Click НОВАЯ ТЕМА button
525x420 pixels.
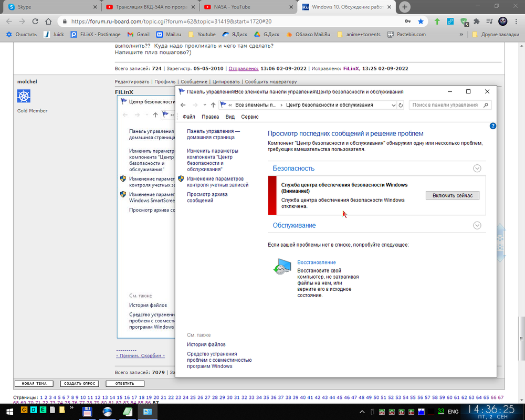[34, 383]
